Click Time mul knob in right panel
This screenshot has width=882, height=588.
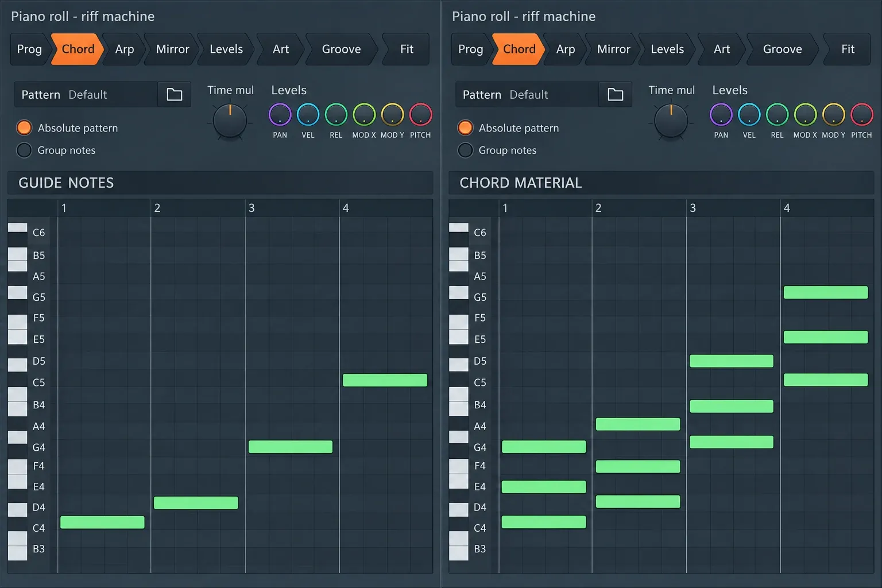671,121
